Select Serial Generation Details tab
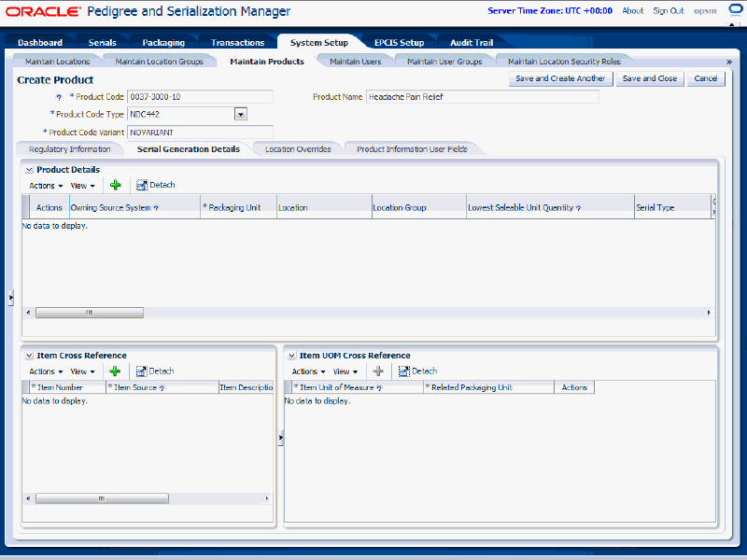 click(189, 149)
